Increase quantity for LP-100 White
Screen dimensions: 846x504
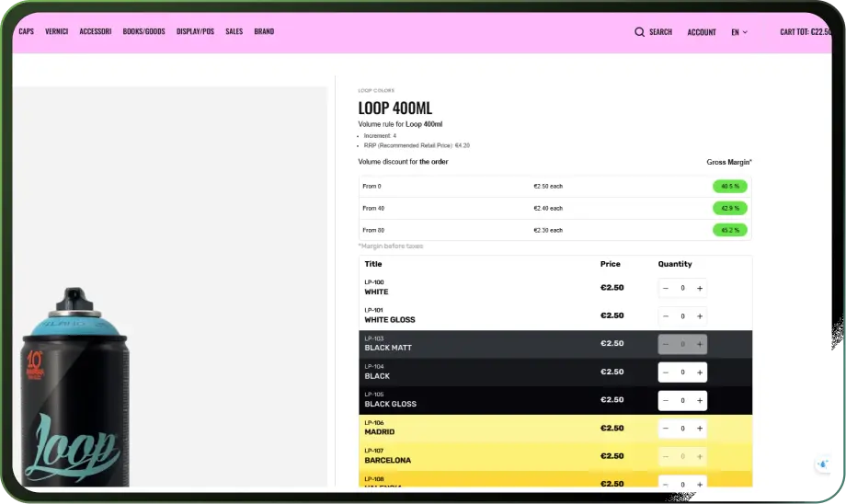pos(700,288)
